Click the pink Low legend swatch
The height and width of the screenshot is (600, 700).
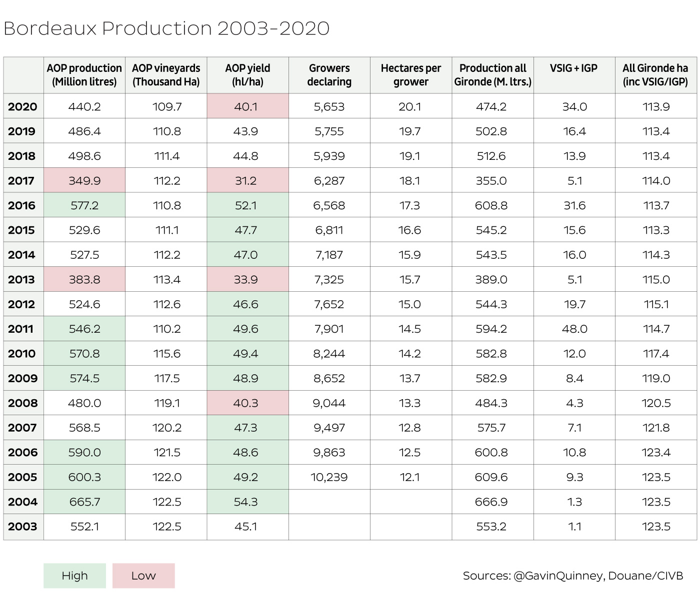click(x=143, y=576)
